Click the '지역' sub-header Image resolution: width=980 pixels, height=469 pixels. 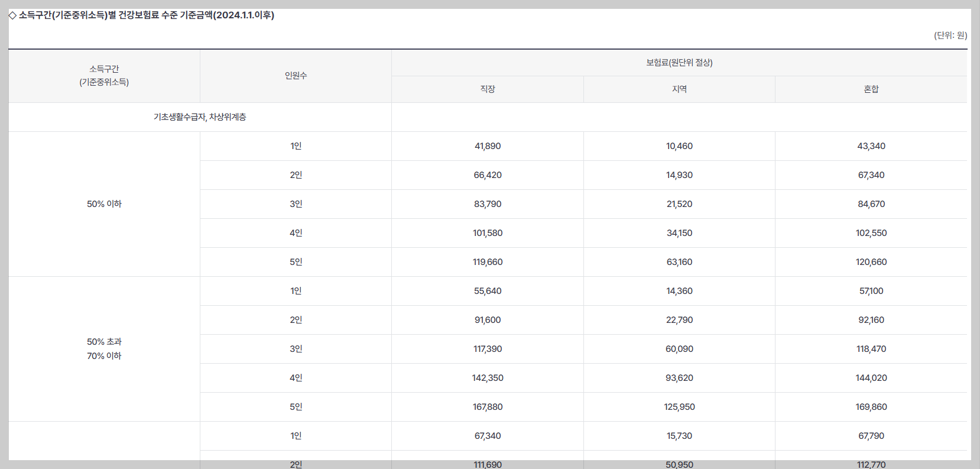pos(679,89)
